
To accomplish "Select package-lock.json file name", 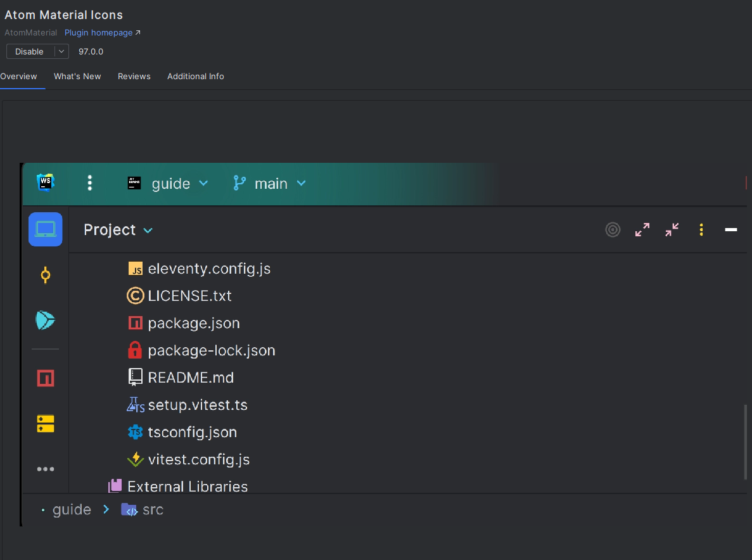I will click(212, 350).
